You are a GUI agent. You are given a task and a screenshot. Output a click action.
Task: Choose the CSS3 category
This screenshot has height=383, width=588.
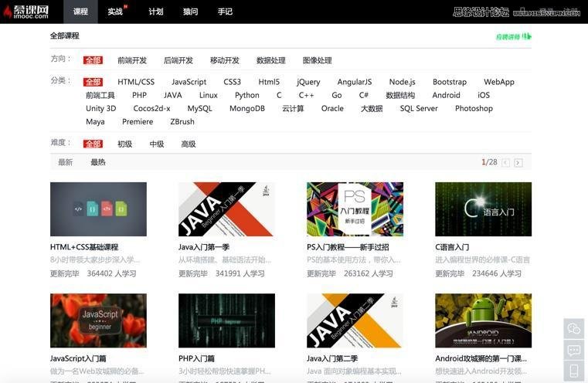pyautogui.click(x=232, y=82)
